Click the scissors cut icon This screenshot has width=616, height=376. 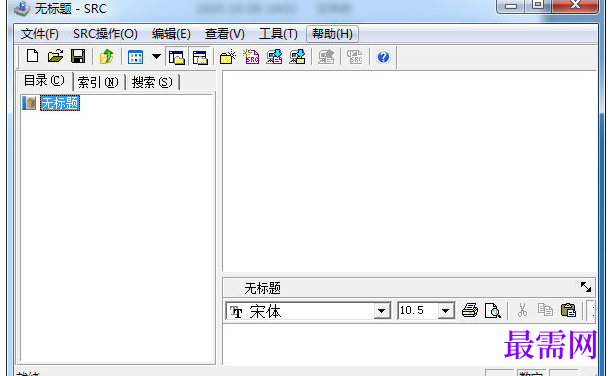pyautogui.click(x=522, y=310)
